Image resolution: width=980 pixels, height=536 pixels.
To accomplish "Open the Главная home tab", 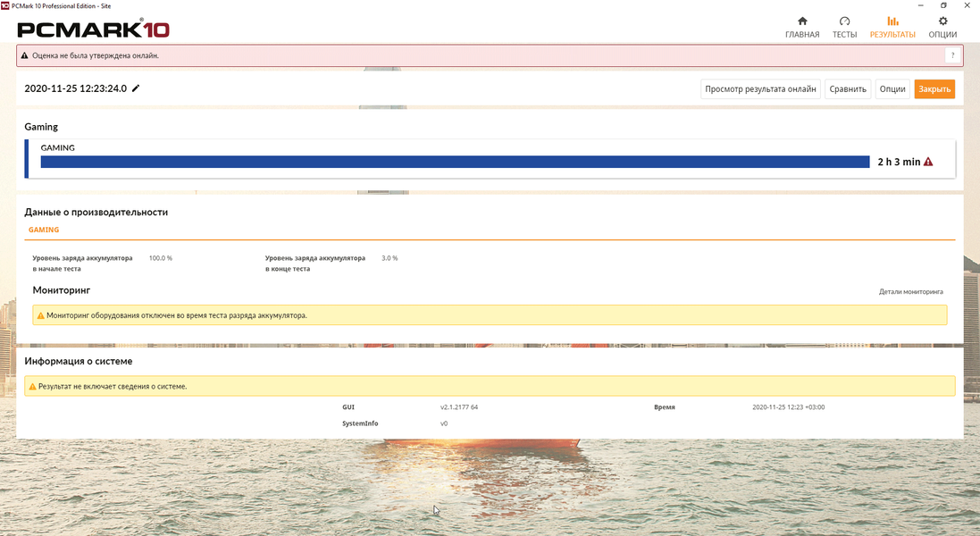I will pos(802,28).
